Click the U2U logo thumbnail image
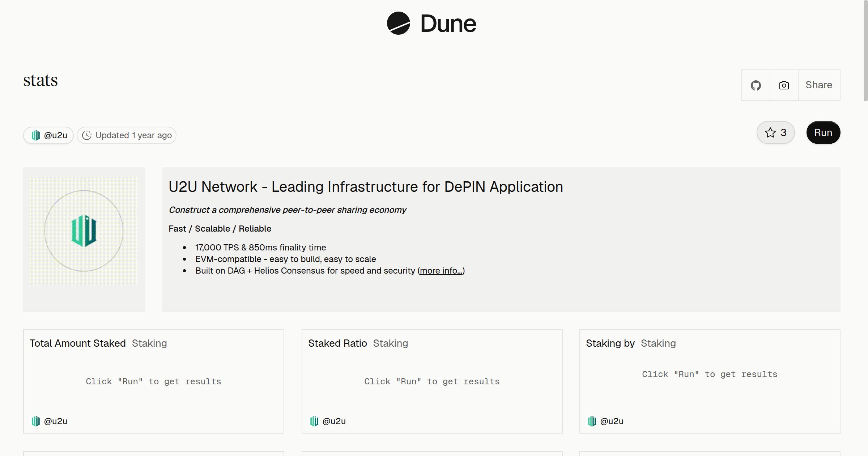The image size is (868, 456). coord(84,231)
